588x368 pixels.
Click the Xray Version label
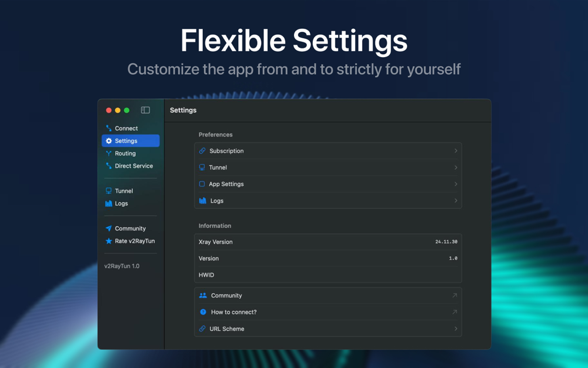click(216, 242)
